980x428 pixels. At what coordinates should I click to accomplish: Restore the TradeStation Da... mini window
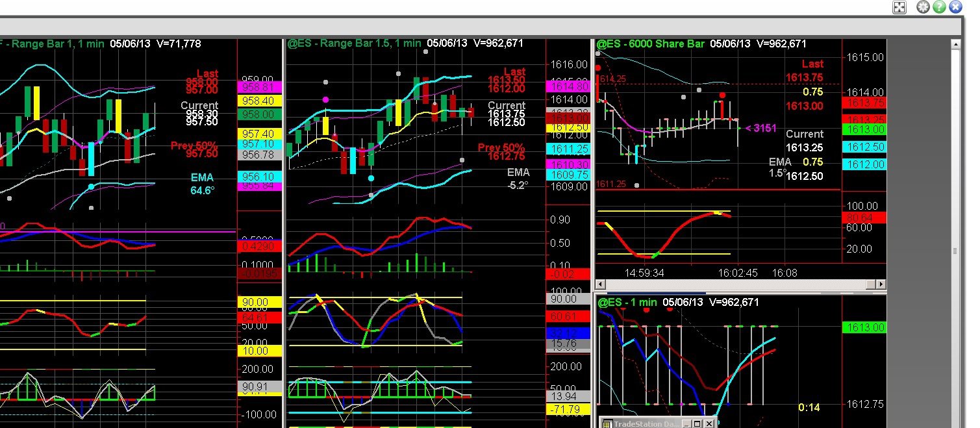click(x=697, y=423)
